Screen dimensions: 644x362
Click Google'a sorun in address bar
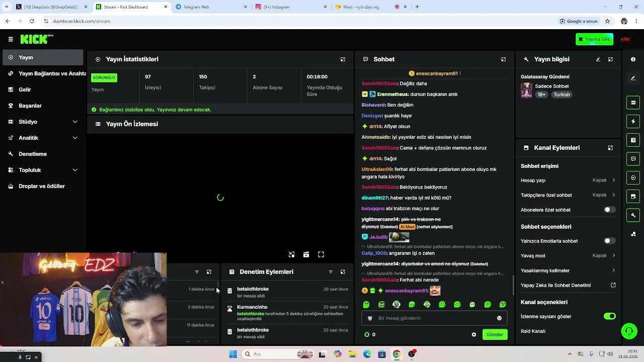pos(578,21)
